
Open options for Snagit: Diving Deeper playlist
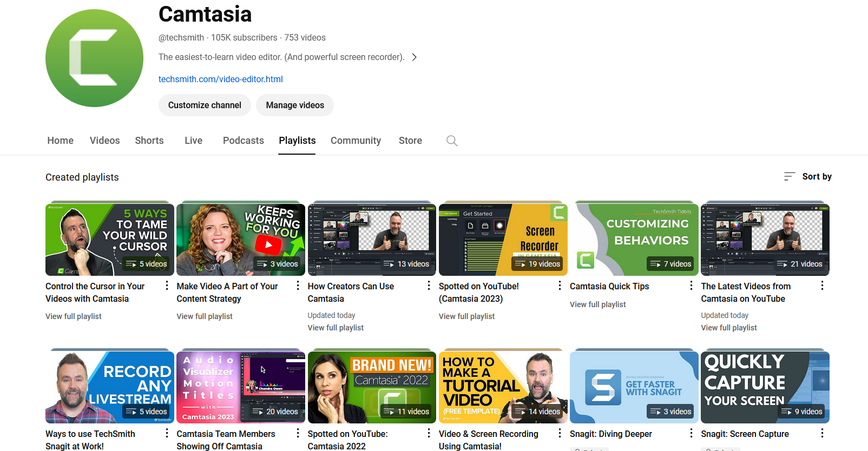[x=691, y=433]
